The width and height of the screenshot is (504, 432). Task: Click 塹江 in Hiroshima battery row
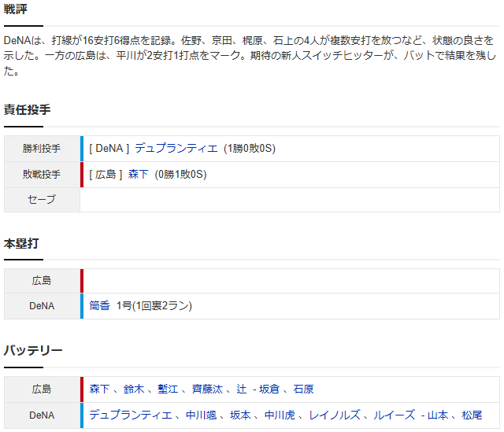click(x=168, y=389)
